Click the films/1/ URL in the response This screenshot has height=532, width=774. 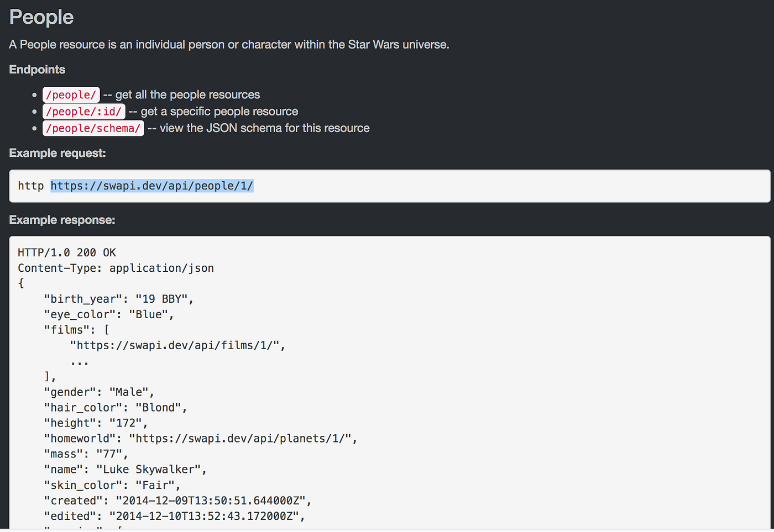(x=177, y=345)
